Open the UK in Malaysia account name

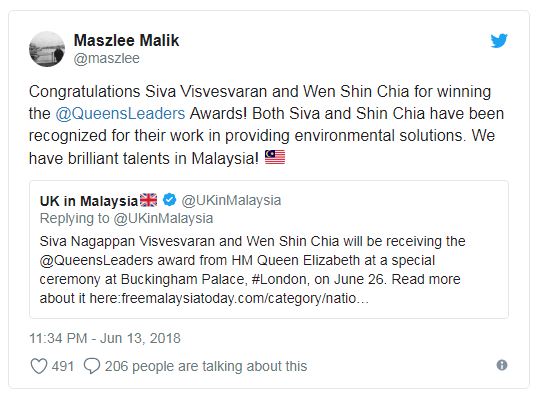[x=89, y=201]
